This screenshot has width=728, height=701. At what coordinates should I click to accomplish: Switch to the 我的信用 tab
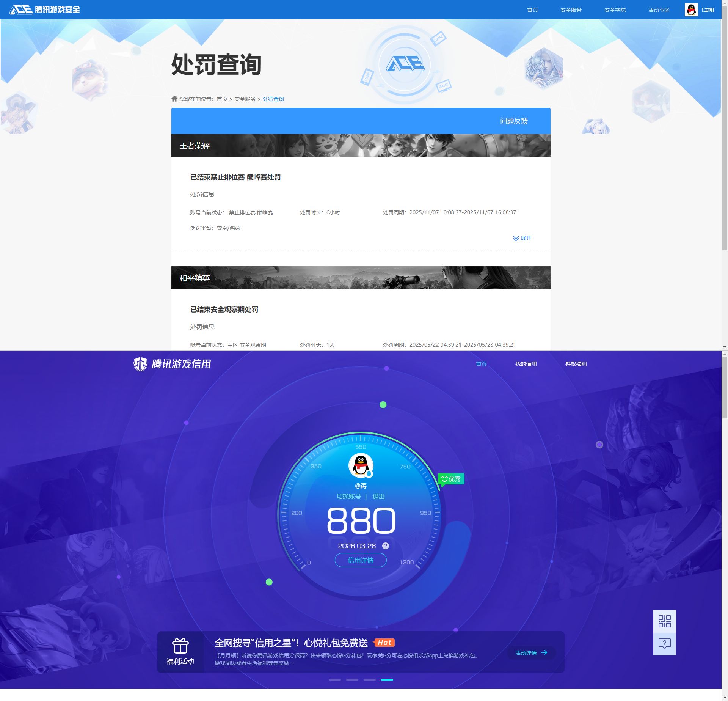[x=526, y=363]
